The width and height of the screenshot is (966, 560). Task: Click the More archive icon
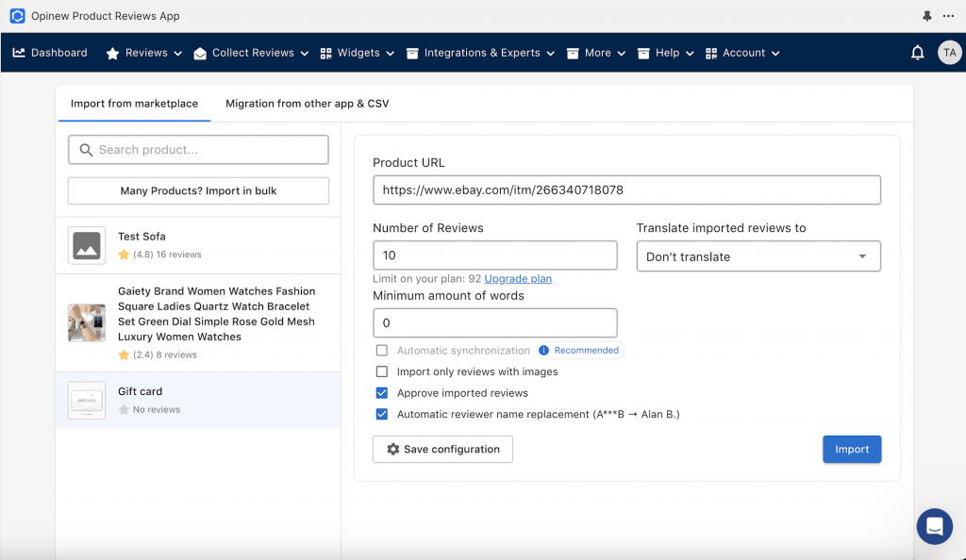click(573, 54)
